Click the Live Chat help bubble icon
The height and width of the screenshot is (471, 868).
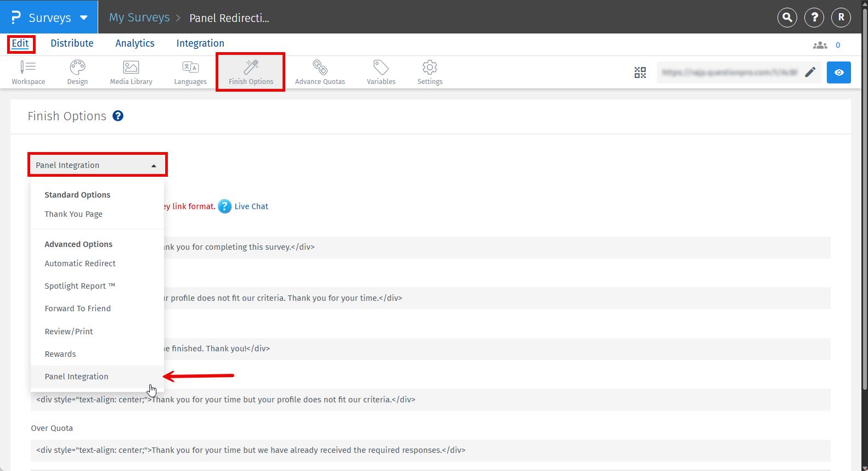coord(225,206)
